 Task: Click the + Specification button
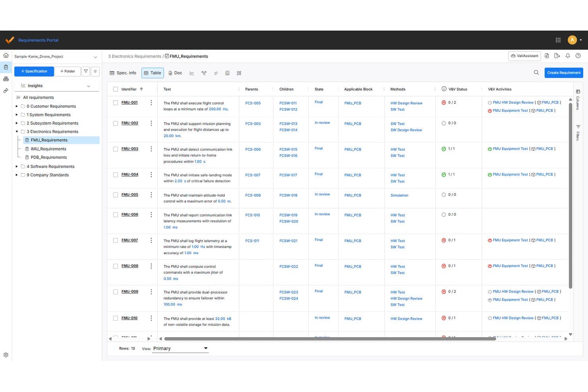pyautogui.click(x=34, y=71)
